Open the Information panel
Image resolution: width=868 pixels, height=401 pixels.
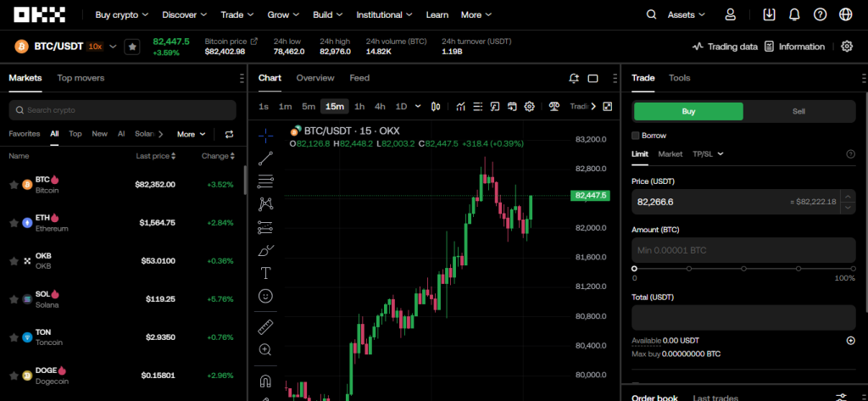pyautogui.click(x=794, y=47)
